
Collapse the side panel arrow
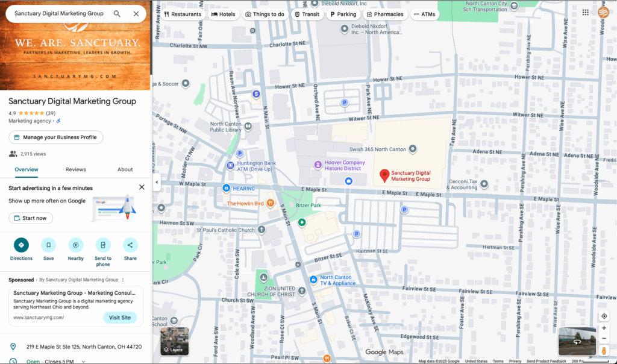click(x=157, y=182)
